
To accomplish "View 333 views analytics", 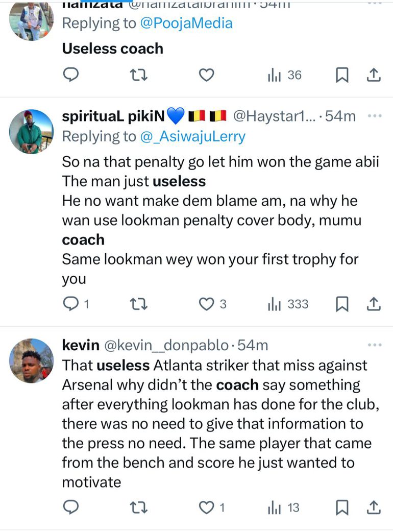I will (288, 304).
